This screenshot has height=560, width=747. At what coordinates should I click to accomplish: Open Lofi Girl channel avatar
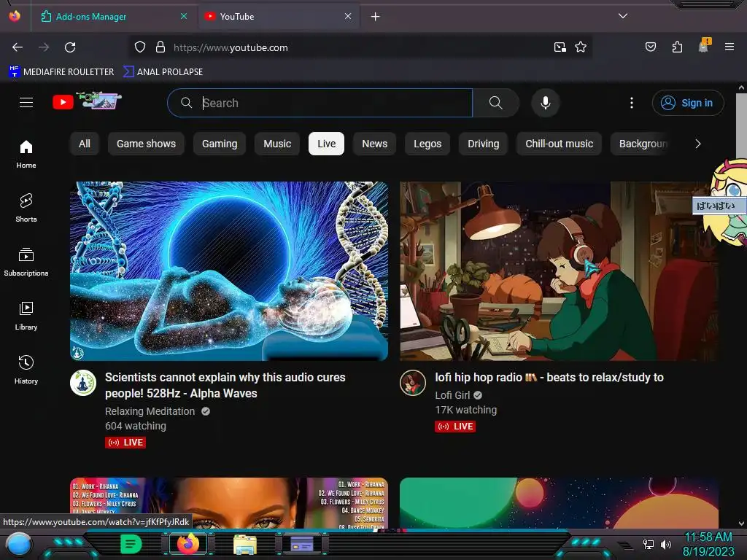point(413,383)
